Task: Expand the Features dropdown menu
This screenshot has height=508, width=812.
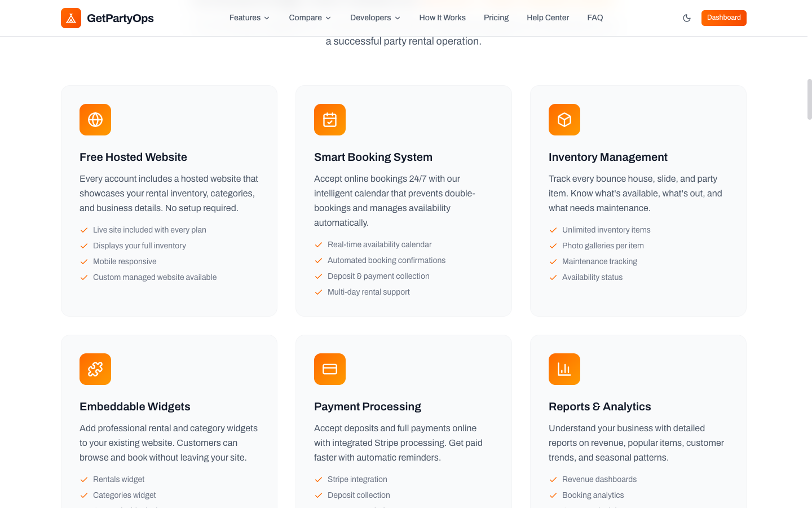Action: click(x=249, y=18)
